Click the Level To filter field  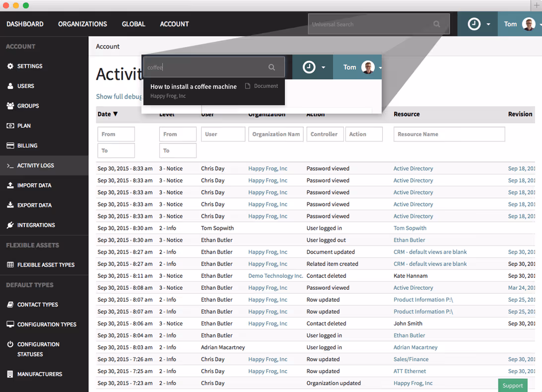[x=178, y=151]
